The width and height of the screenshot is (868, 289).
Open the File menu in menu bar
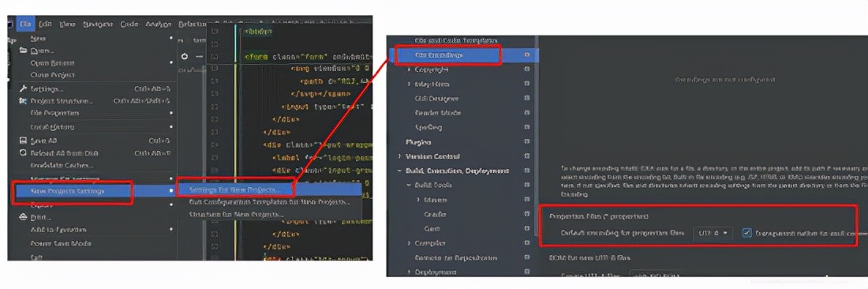tap(25, 24)
